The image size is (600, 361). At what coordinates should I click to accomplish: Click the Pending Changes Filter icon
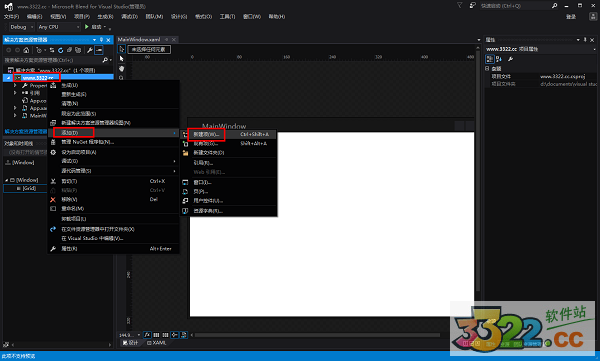[39, 50]
